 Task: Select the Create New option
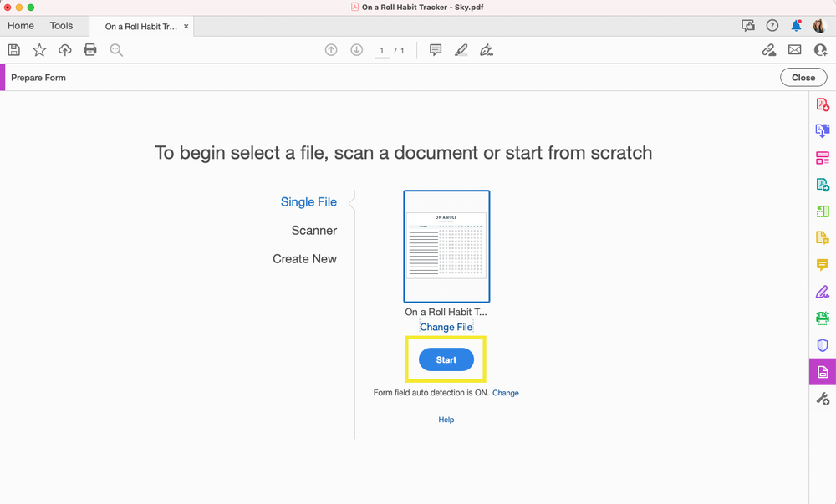coord(304,259)
